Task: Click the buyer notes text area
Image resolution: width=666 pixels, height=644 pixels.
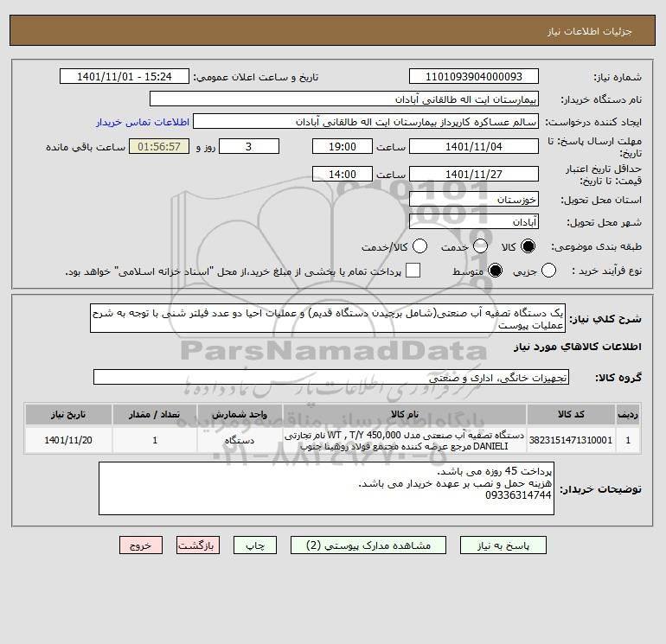Action: coord(326,488)
